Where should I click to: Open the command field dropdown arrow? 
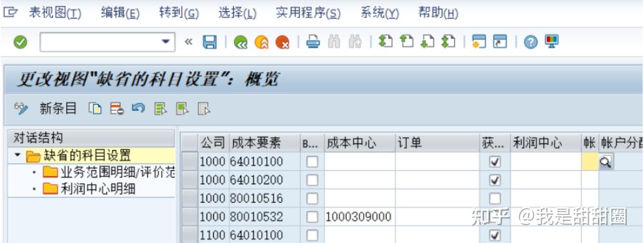pos(165,42)
